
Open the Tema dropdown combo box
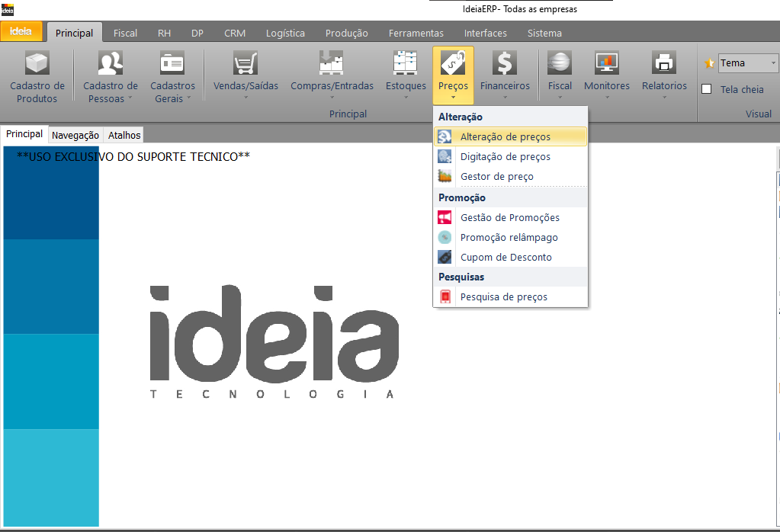pyautogui.click(x=747, y=63)
